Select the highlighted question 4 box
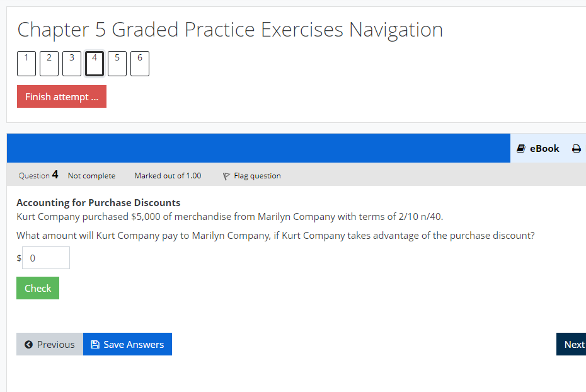This screenshot has height=392, width=586. pyautogui.click(x=94, y=63)
